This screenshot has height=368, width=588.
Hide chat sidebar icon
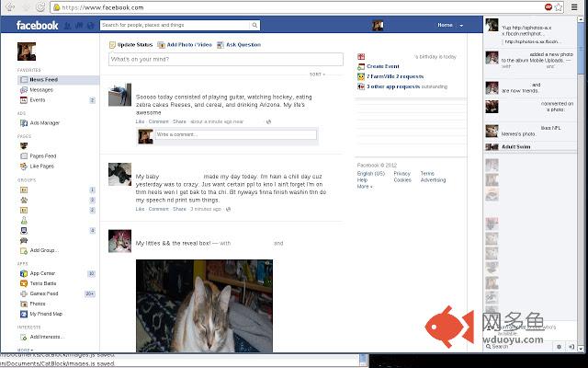coord(571,347)
